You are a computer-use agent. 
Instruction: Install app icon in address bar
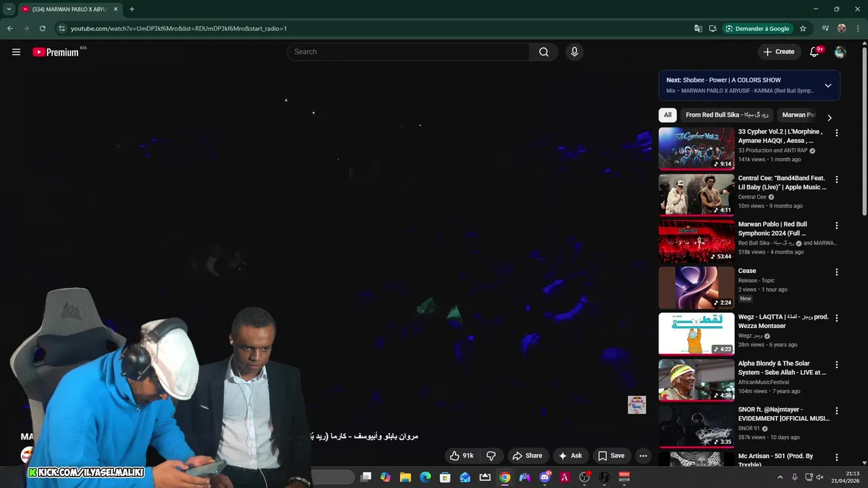[x=713, y=28]
